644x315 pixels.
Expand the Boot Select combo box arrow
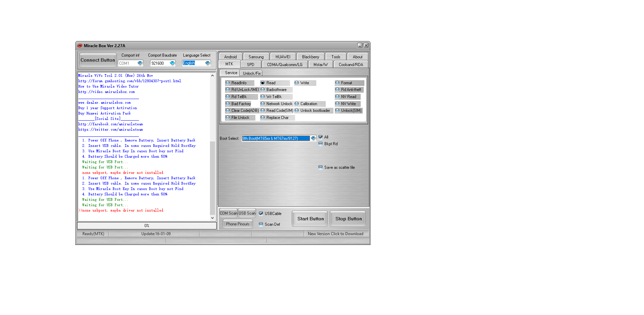[x=313, y=138]
